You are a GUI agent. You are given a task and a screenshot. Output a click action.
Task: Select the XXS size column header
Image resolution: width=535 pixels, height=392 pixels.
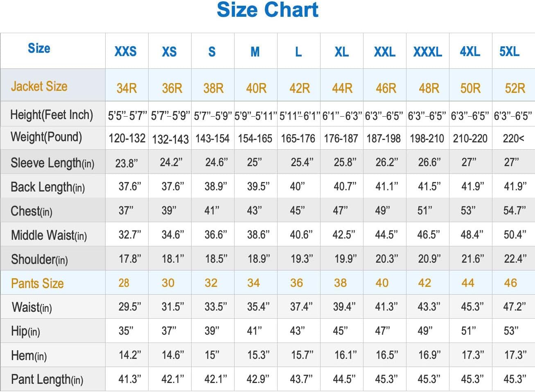point(125,52)
